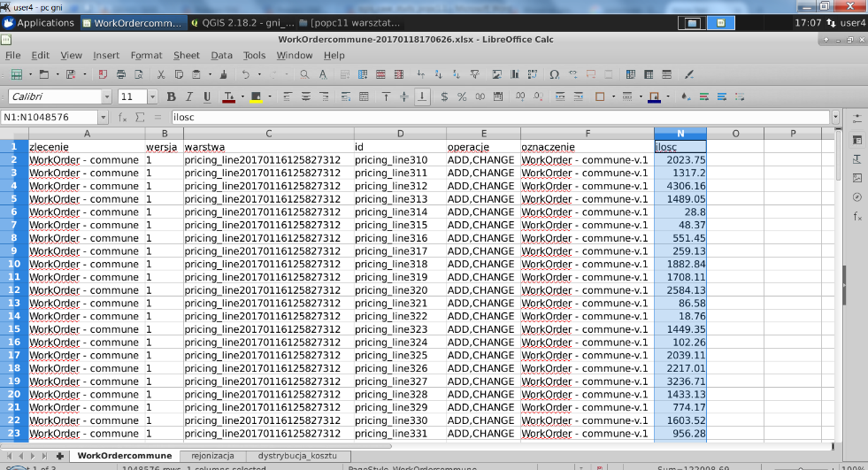Expand the Name Box dropdown

(x=103, y=117)
